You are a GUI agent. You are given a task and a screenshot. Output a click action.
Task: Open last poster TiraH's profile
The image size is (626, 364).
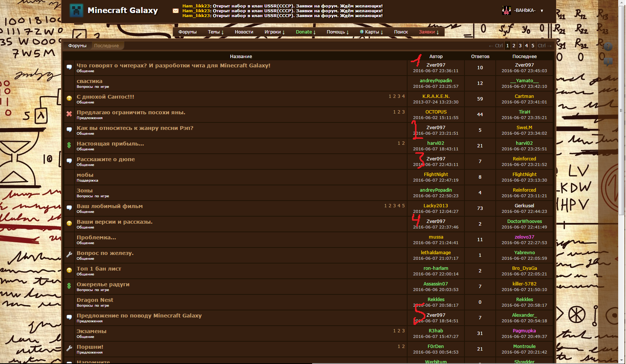tap(524, 112)
